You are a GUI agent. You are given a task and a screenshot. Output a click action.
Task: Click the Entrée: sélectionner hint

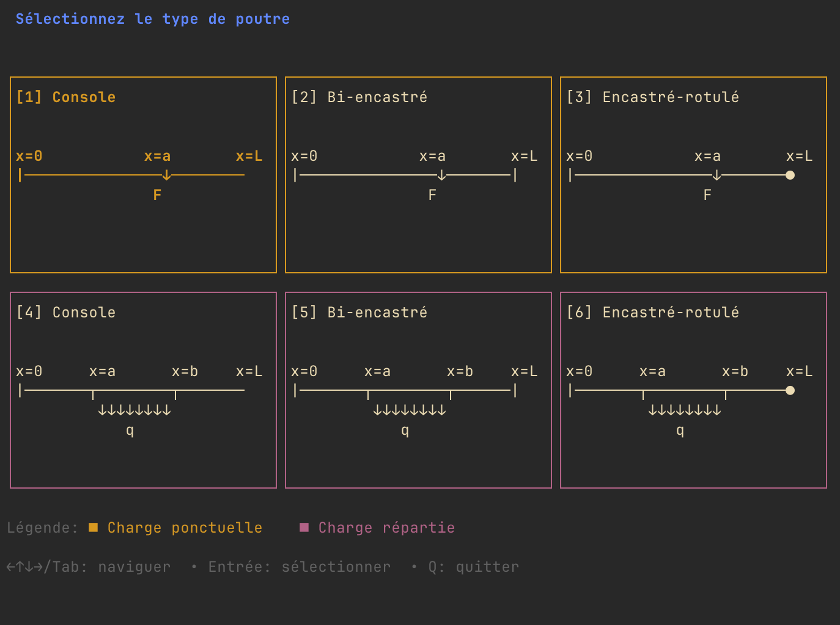tap(300, 567)
